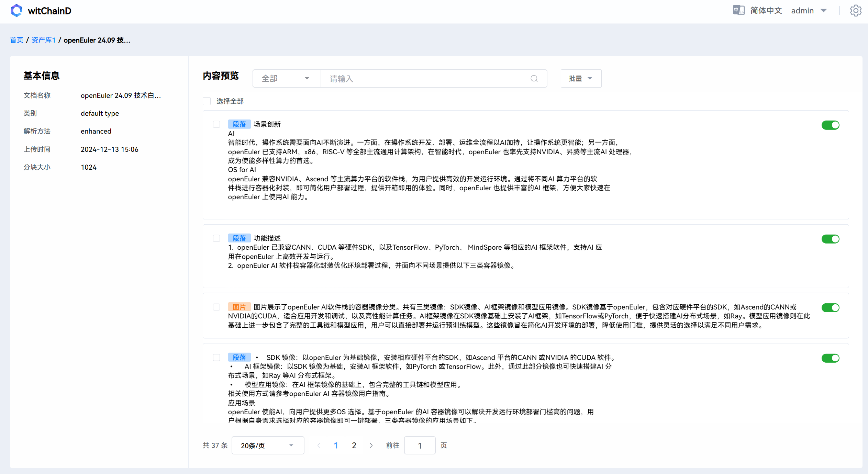Open the 批量 batch dropdown
The image size is (868, 474).
(581, 79)
